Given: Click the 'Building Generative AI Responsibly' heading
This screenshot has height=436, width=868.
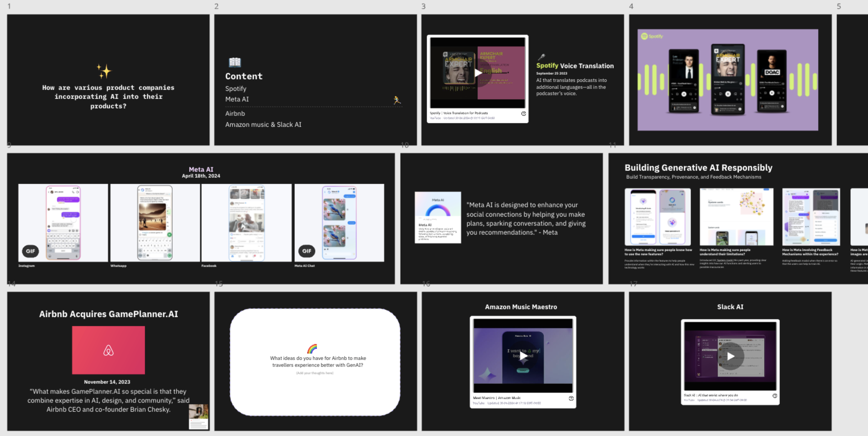Looking at the screenshot, I should [698, 168].
